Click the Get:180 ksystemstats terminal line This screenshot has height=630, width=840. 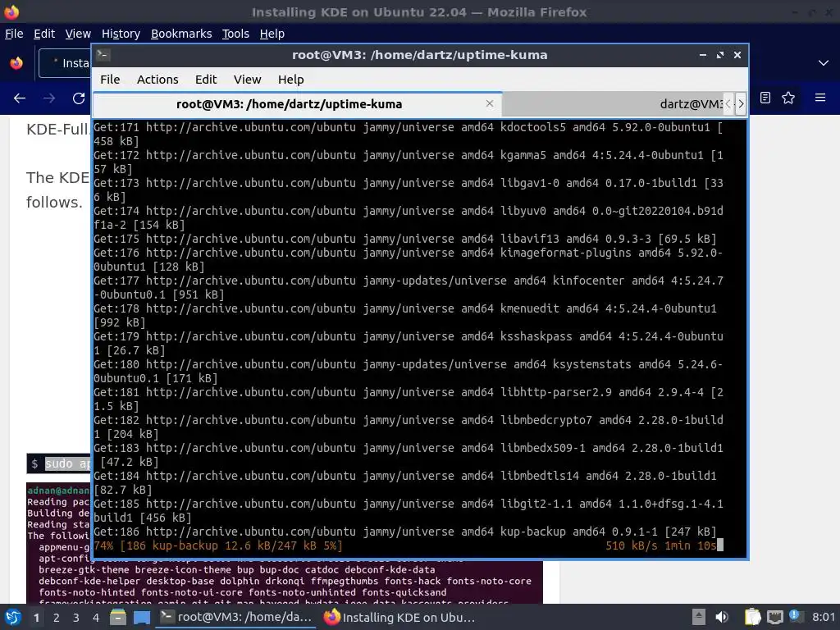click(409, 372)
